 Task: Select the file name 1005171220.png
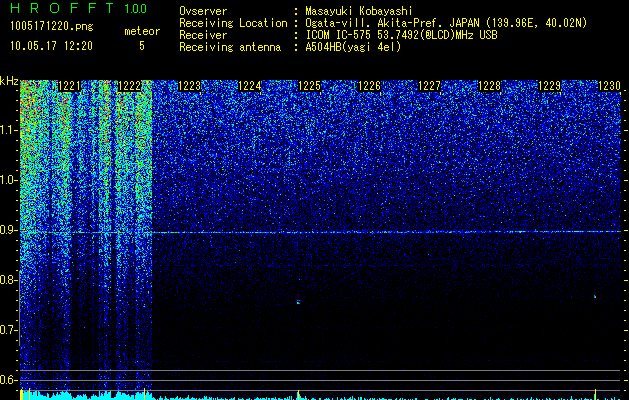pos(52,27)
